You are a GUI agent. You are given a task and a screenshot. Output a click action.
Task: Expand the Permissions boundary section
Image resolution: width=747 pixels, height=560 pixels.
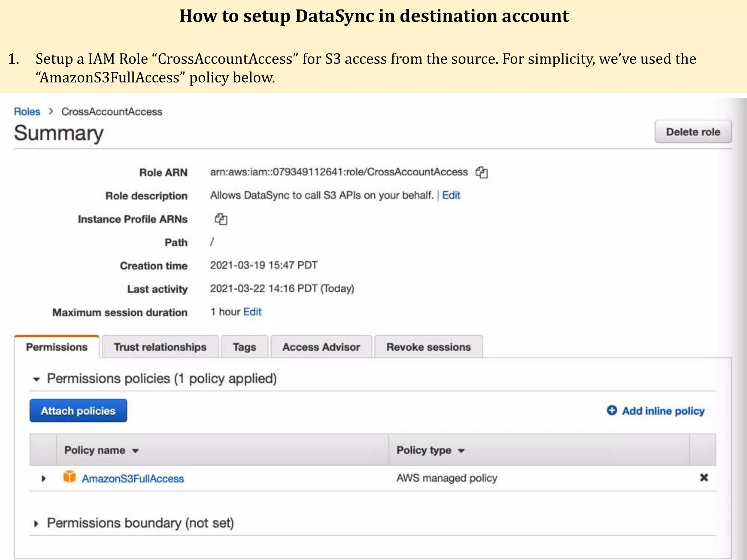point(36,524)
